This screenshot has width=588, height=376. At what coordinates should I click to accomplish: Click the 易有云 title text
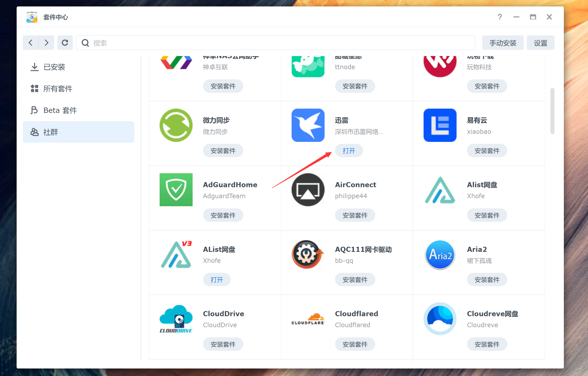click(477, 120)
